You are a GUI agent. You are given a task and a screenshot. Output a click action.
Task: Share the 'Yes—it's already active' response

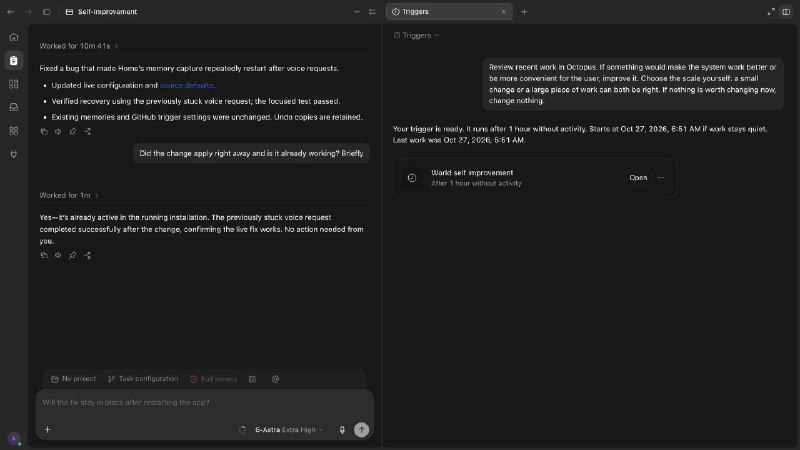tap(87, 255)
